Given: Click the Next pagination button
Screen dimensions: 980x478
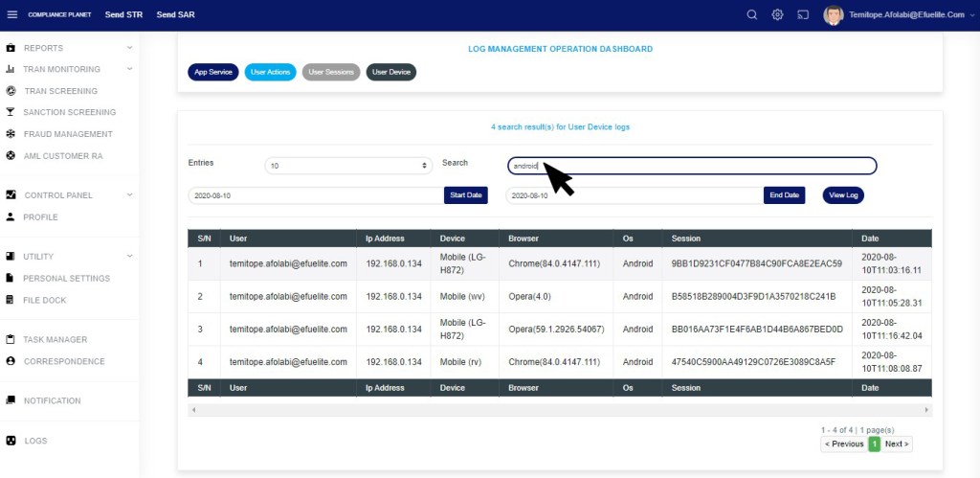Looking at the screenshot, I should [897, 444].
